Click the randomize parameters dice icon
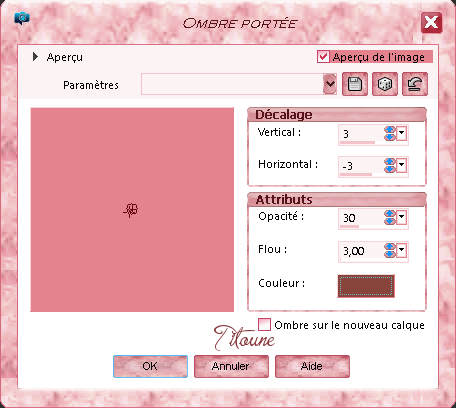The image size is (456, 408). click(x=385, y=84)
